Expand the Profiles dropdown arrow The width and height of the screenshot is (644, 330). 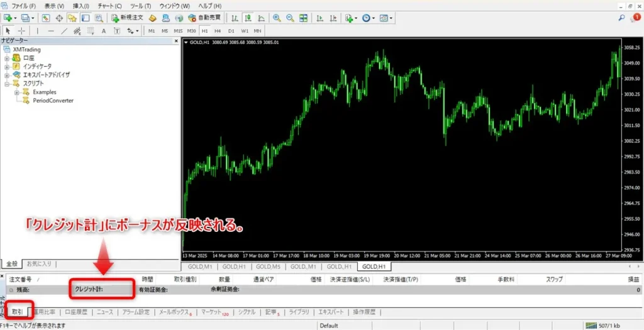(x=33, y=18)
